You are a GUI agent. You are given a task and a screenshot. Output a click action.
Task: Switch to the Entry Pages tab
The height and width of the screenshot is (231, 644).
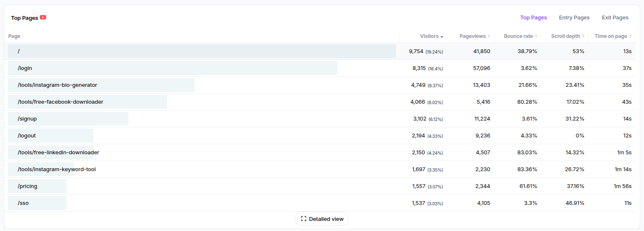(x=574, y=18)
